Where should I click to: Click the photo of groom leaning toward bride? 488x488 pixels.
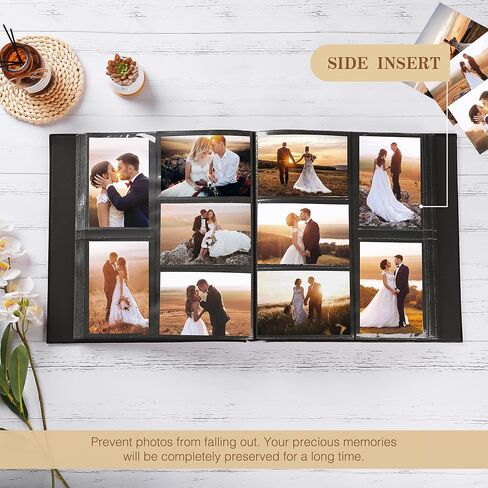(x=205, y=304)
